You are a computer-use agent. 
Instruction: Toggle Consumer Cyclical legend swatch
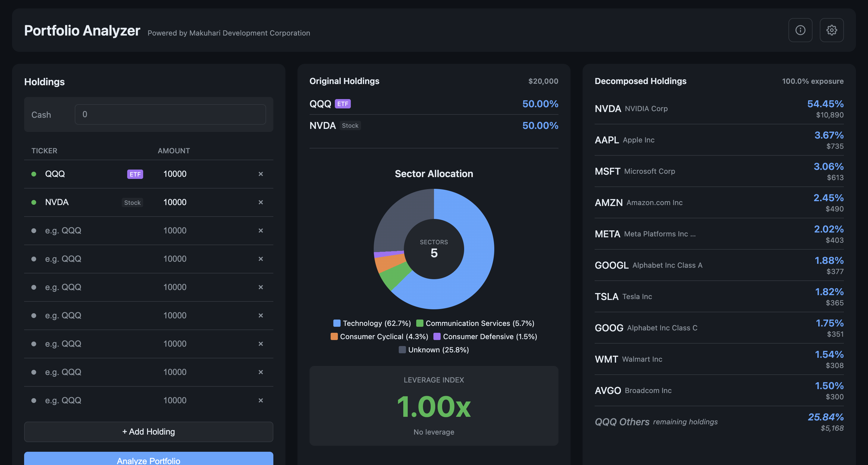click(x=334, y=336)
